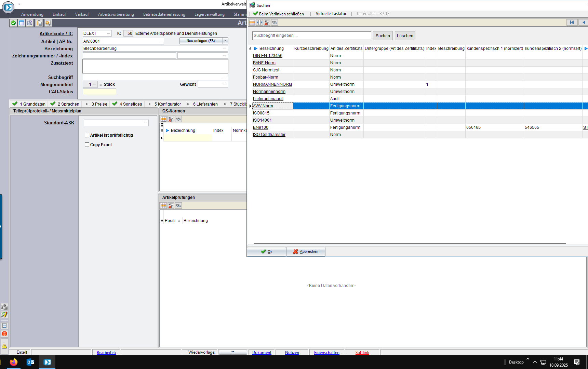Click the yellow warning triangle icon

(x=4, y=346)
